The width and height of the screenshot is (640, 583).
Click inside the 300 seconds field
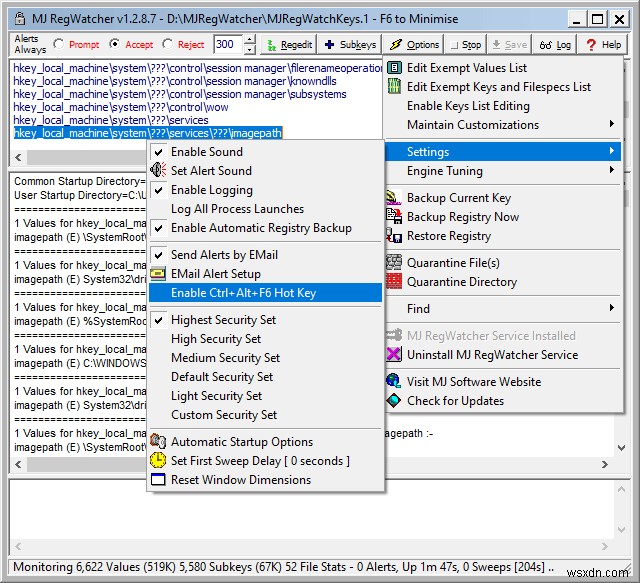(229, 44)
